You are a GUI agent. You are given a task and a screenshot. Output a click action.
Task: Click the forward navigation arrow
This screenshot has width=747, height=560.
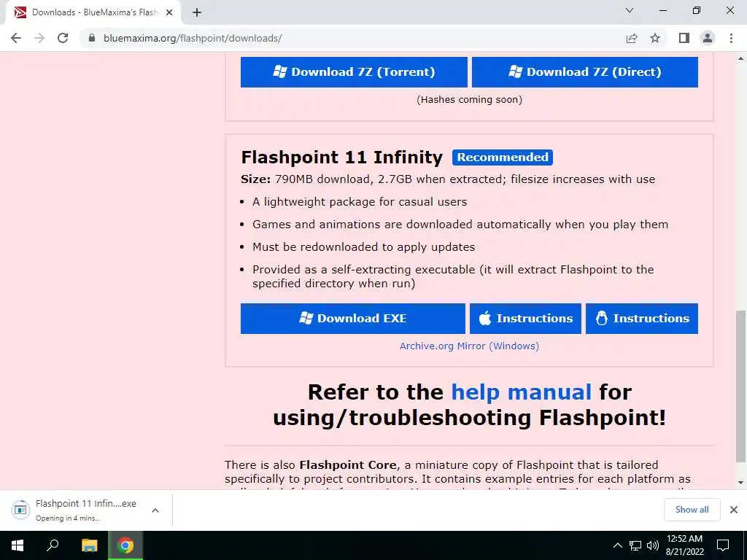(39, 38)
